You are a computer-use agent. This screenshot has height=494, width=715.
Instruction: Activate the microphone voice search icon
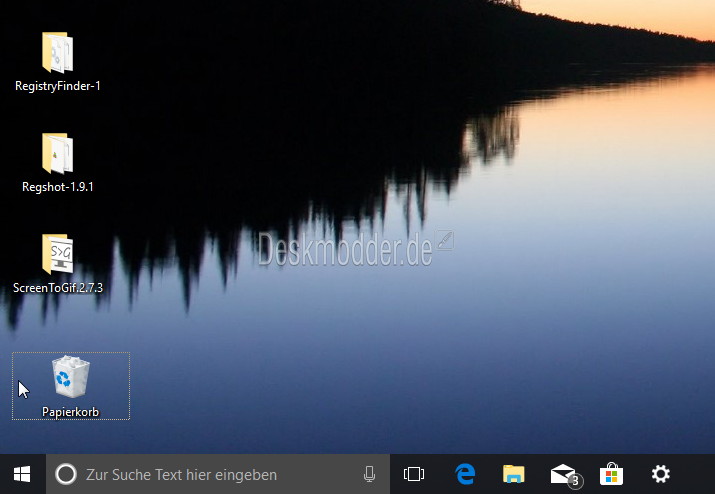pyautogui.click(x=369, y=474)
